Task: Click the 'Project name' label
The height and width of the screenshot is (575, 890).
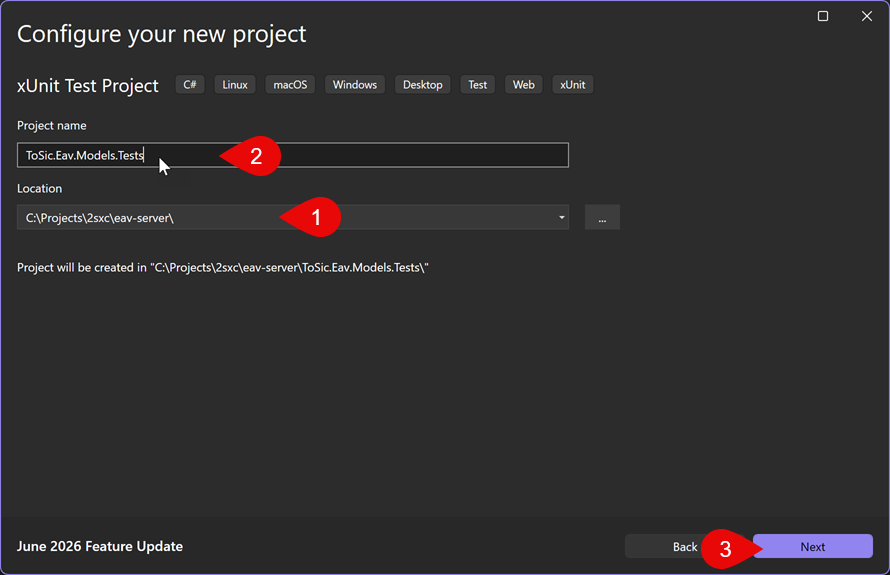Action: coord(52,125)
